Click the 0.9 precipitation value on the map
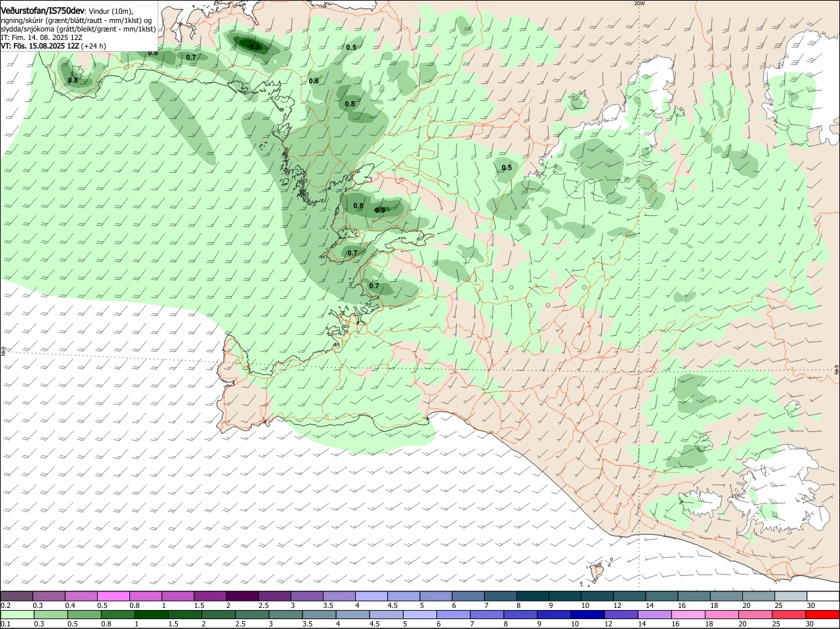This screenshot has height=629, width=840. 380,210
